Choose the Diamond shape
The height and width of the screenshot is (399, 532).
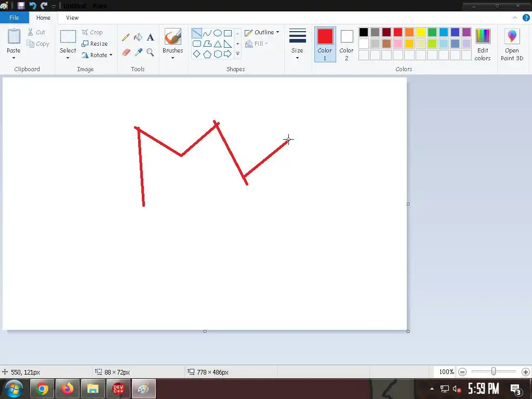point(197,54)
